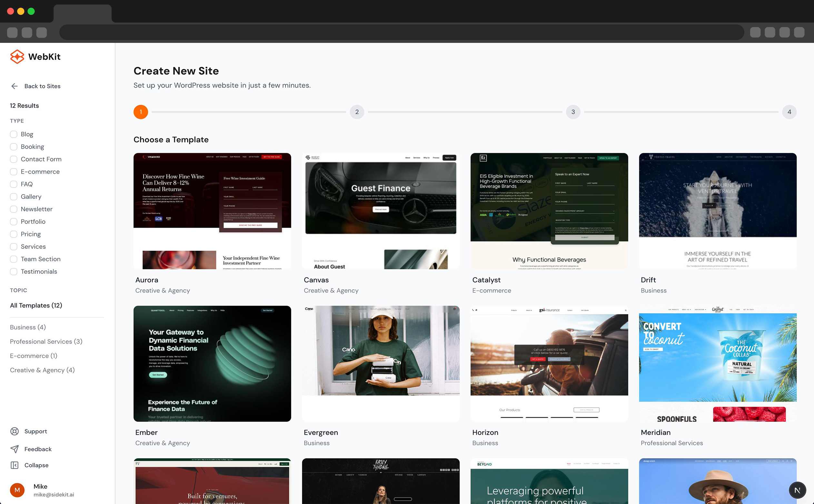Open Support via the lifebuoy icon
Viewport: 814px width, 504px height.
tap(14, 431)
